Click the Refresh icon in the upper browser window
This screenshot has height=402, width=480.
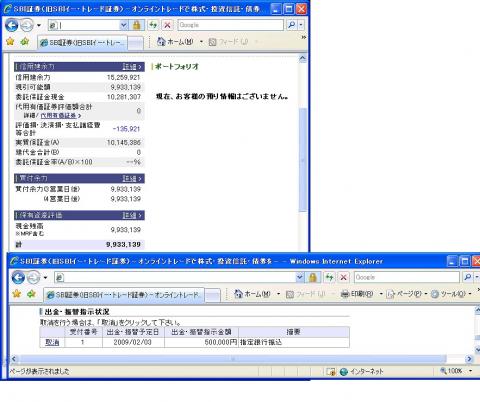153,25
